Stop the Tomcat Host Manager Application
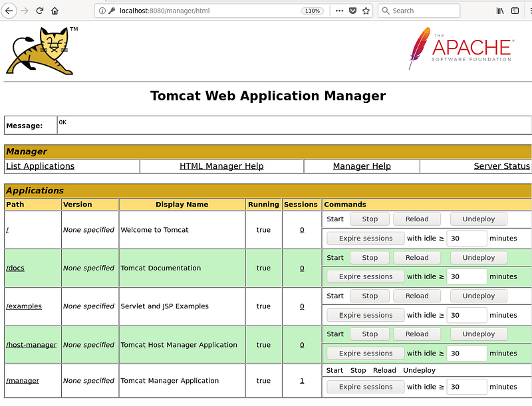 [370, 334]
